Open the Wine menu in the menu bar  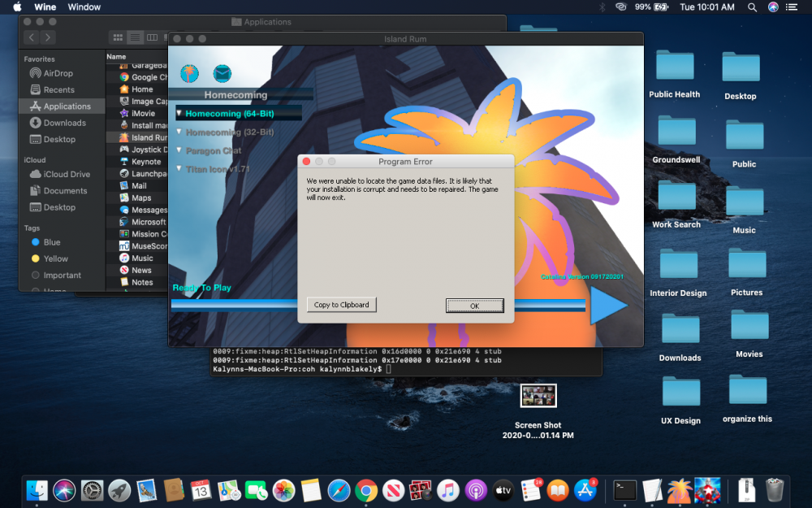tap(45, 7)
